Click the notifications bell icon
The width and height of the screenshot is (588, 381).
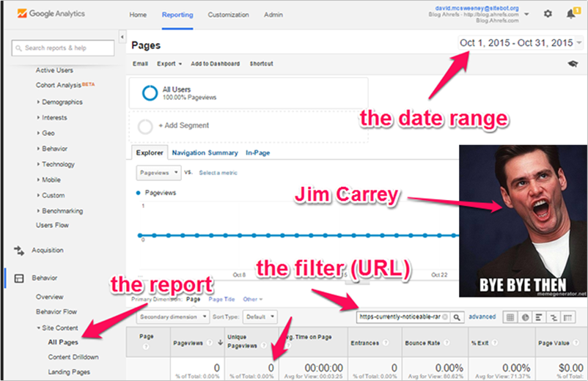click(x=570, y=14)
